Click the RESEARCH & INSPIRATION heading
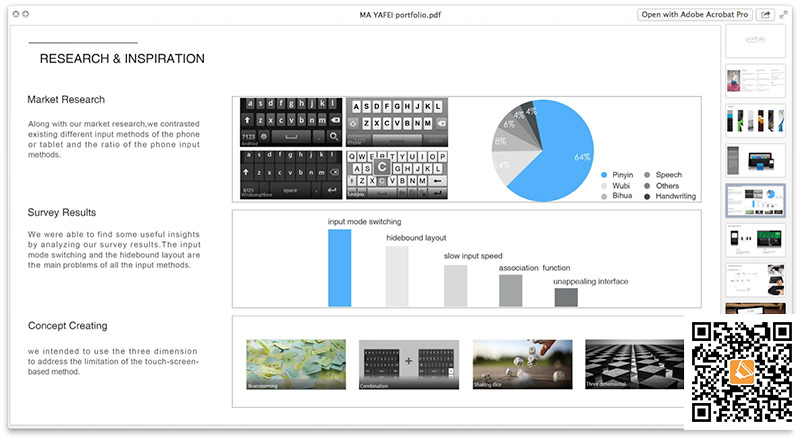Image resolution: width=800 pixels, height=440 pixels. click(x=122, y=59)
